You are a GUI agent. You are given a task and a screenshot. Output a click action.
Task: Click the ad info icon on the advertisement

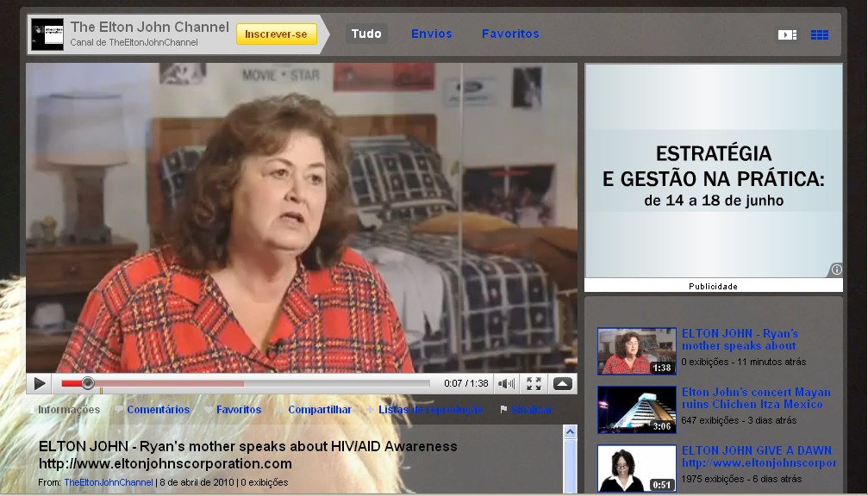(x=836, y=270)
